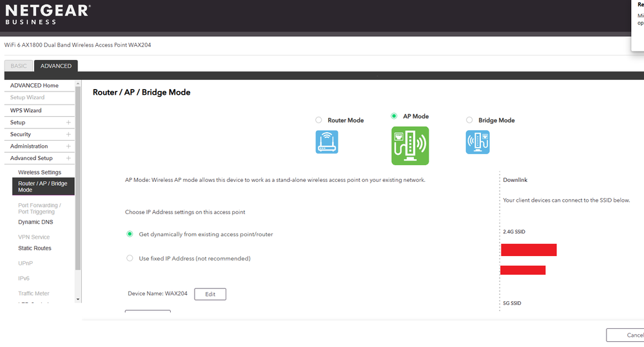Select the AP Mode radio button
The height and width of the screenshot is (347, 644).
tap(394, 116)
